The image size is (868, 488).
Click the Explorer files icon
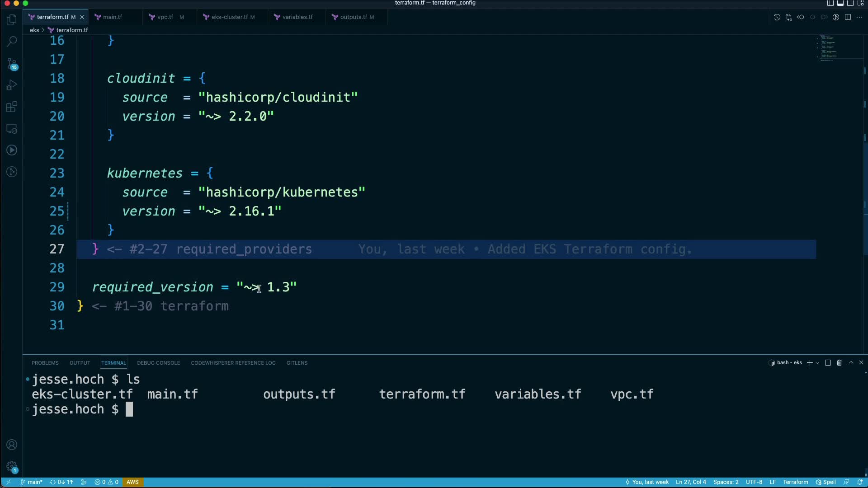pyautogui.click(x=12, y=20)
